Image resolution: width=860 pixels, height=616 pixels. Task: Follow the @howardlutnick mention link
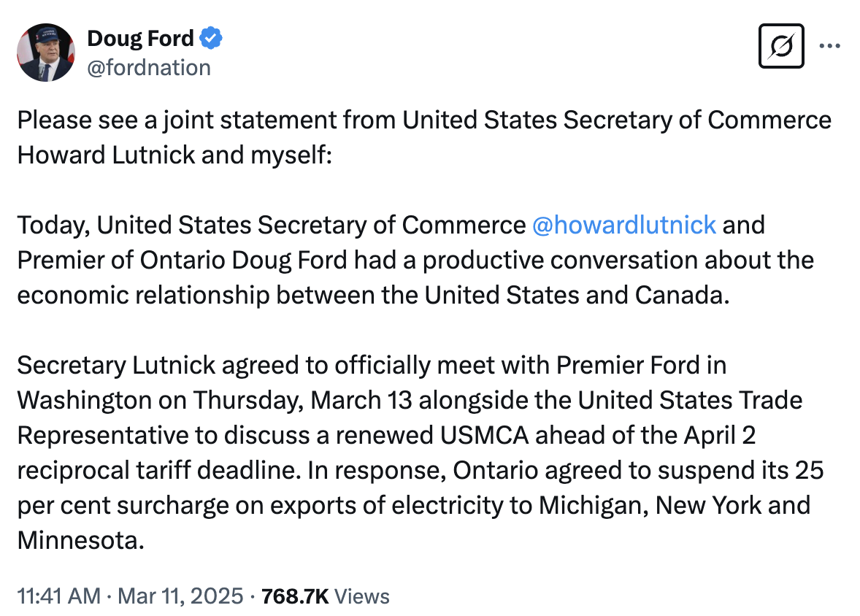pos(623,224)
